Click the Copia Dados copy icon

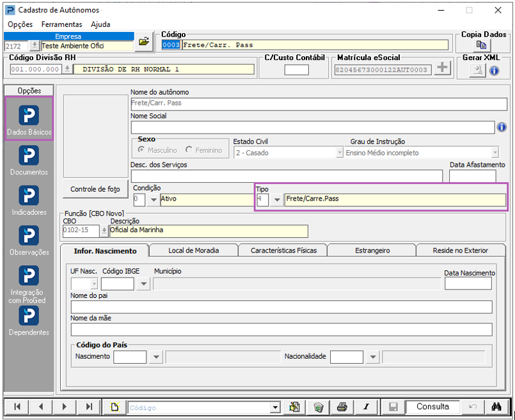482,45
